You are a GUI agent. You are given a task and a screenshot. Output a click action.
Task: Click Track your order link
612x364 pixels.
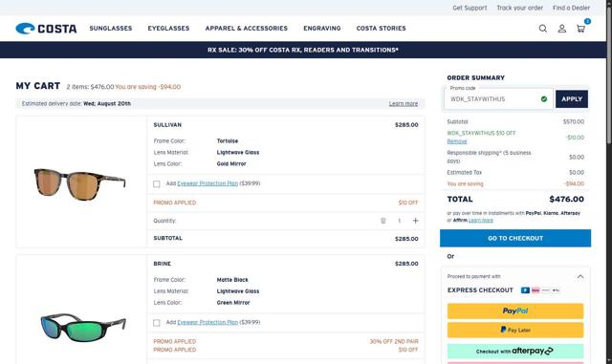click(x=519, y=8)
